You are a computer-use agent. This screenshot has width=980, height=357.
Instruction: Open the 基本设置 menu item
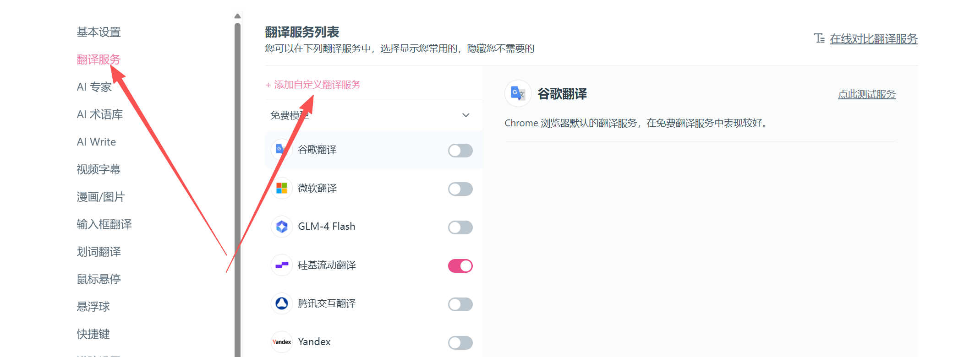click(x=99, y=32)
